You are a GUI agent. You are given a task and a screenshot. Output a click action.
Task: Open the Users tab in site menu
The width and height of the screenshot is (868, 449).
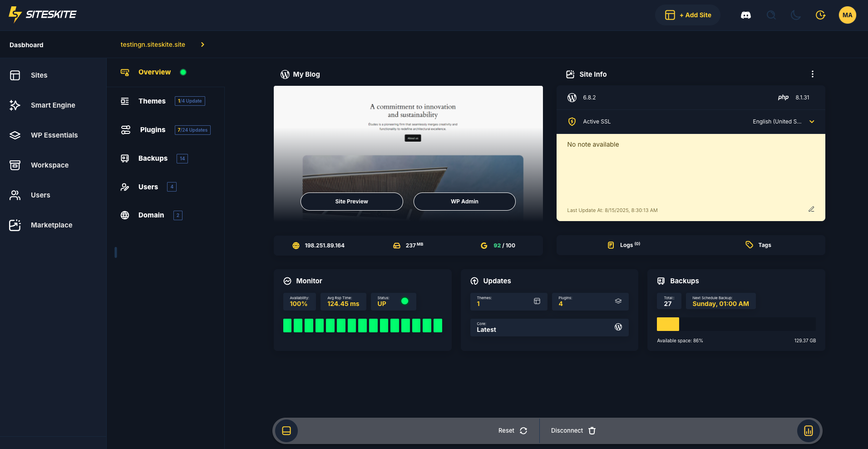click(x=148, y=187)
